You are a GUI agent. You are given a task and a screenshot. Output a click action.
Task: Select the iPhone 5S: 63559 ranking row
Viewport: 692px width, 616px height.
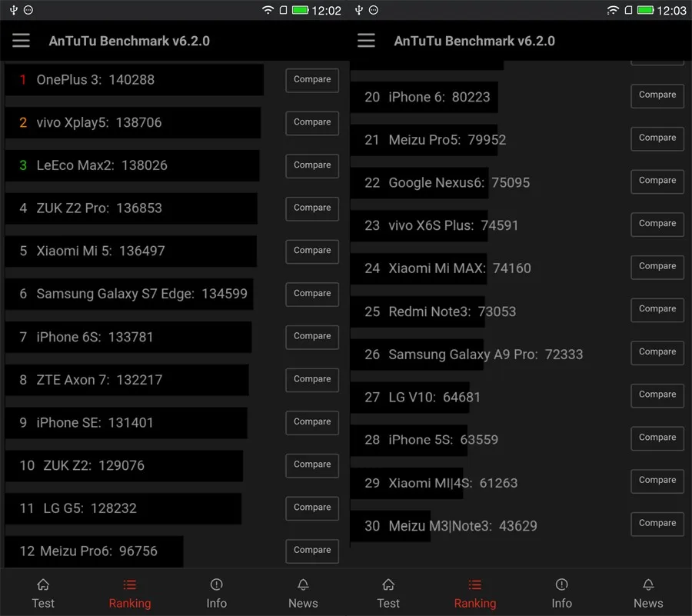(424, 440)
